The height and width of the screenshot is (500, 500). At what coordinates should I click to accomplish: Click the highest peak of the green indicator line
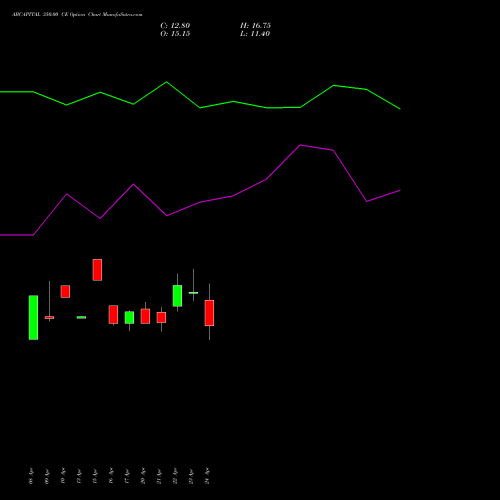tap(167, 82)
